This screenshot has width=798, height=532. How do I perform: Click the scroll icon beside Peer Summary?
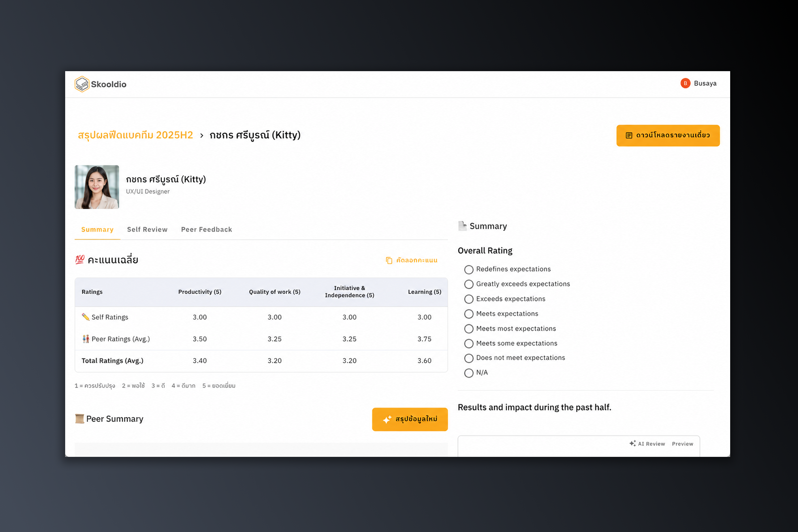[x=79, y=419]
